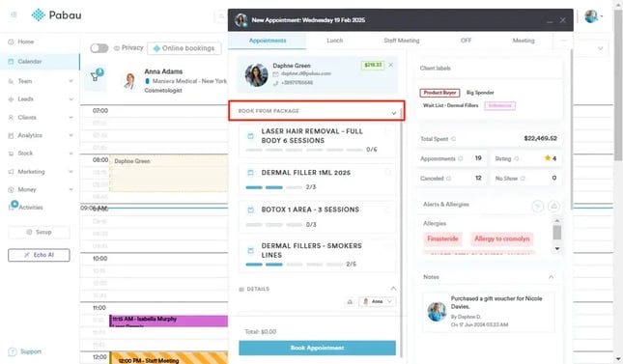Click the calendar filter funnel icon

pos(95,76)
